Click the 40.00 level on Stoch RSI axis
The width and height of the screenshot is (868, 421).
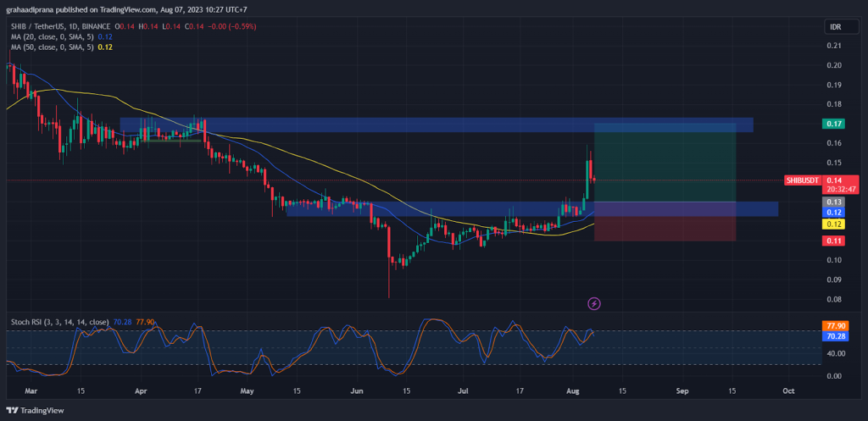[835, 353]
